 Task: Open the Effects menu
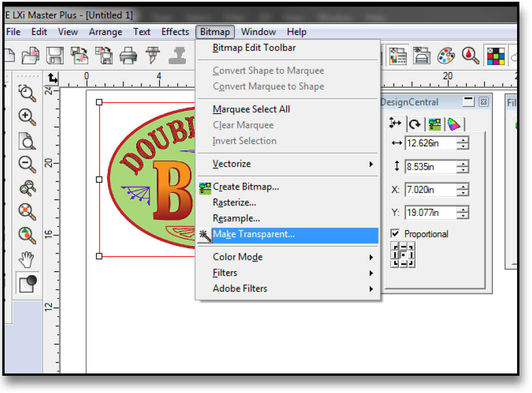point(175,32)
